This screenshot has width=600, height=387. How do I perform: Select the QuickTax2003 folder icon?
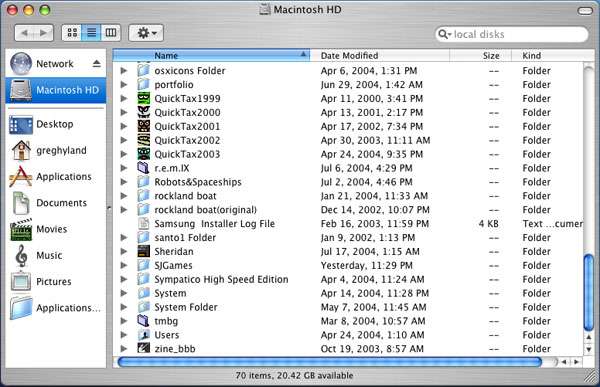pyautogui.click(x=143, y=154)
